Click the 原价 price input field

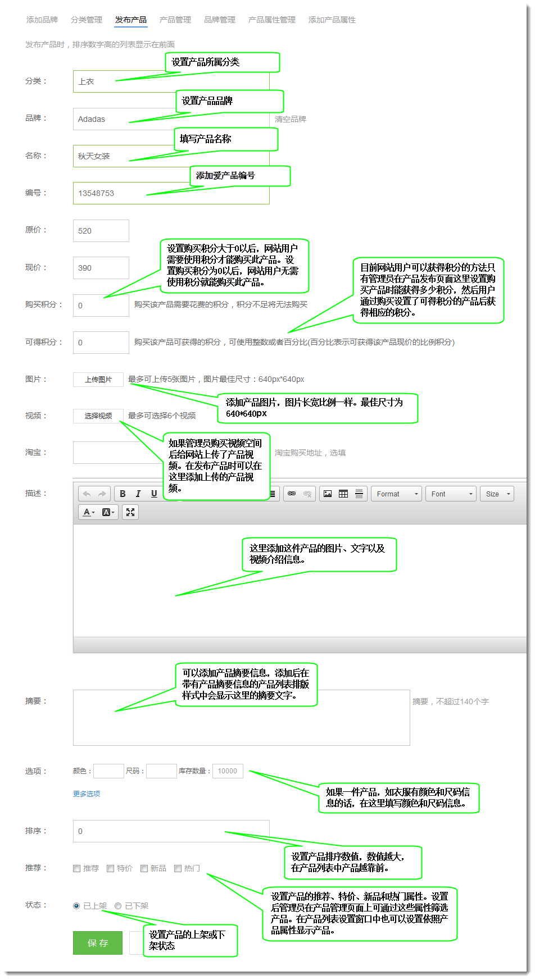[x=101, y=231]
